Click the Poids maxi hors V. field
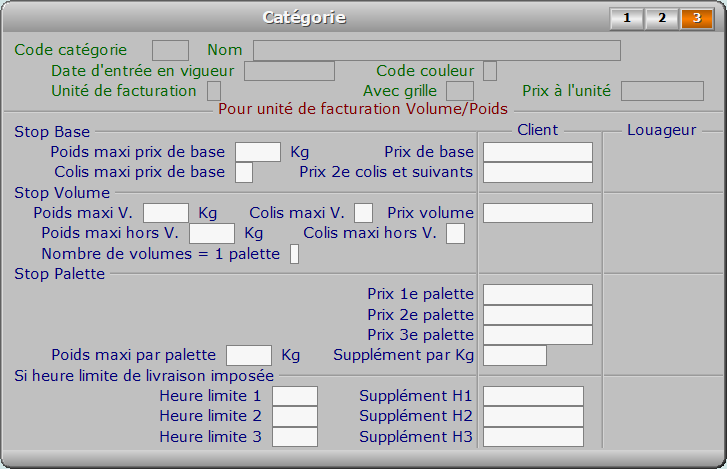This screenshot has width=727, height=469. pos(212,233)
